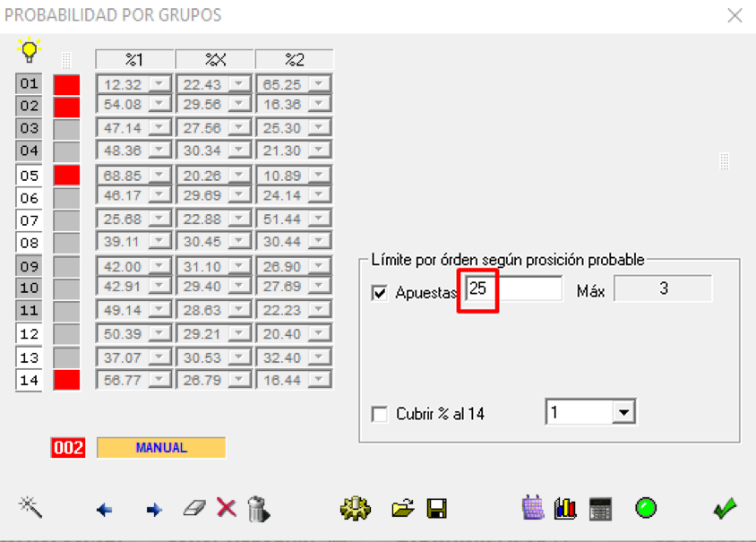Viewport: 756px width, 542px height.
Task: Close the Probabilidad por grupos window
Action: [x=735, y=15]
